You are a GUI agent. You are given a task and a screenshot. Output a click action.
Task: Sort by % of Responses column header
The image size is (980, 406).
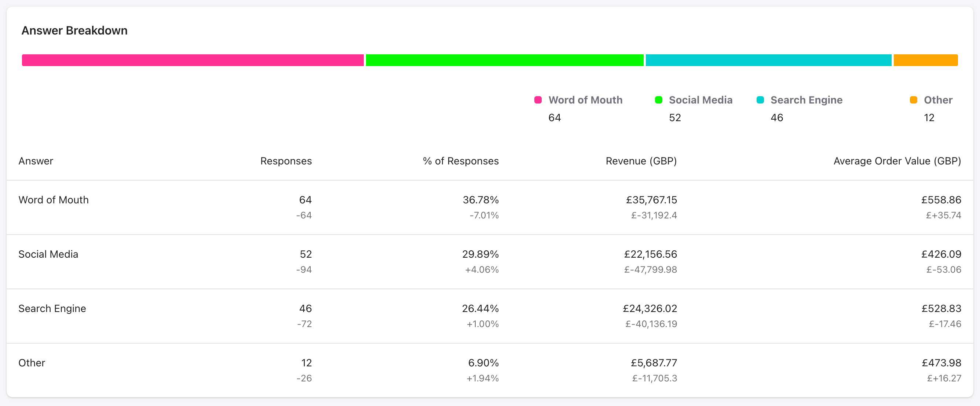[460, 161]
